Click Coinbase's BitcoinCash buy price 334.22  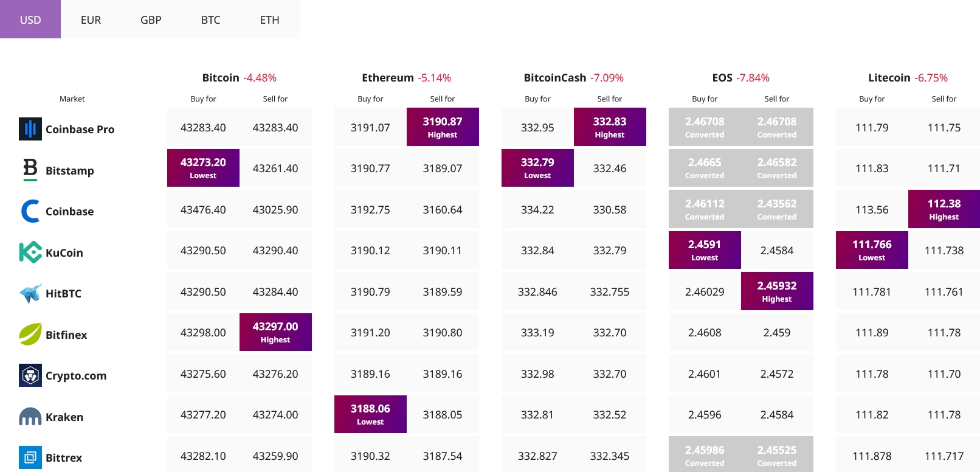click(537, 210)
